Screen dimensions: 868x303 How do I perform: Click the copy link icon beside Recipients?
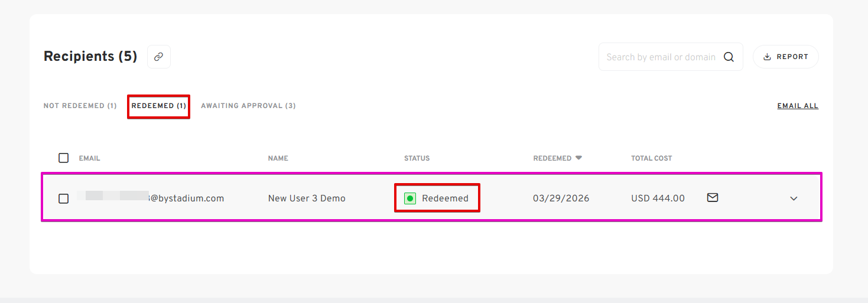[158, 57]
